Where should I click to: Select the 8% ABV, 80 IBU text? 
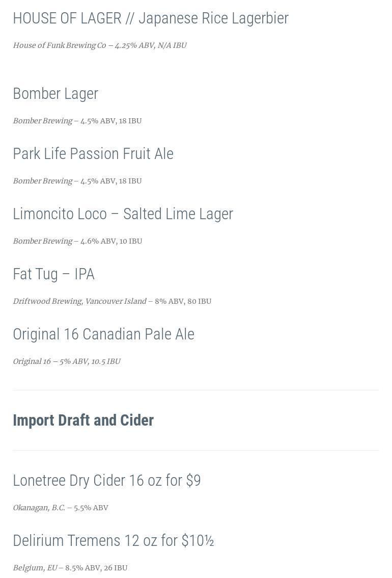point(183,301)
